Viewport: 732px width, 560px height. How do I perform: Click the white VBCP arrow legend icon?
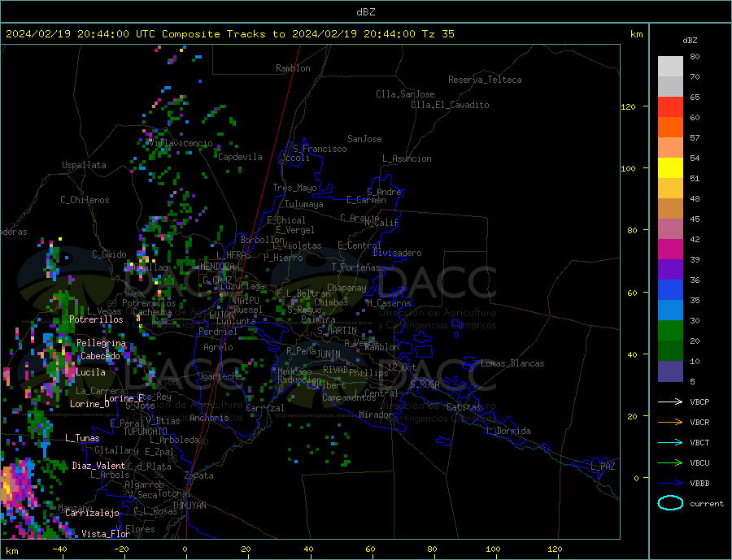point(670,402)
